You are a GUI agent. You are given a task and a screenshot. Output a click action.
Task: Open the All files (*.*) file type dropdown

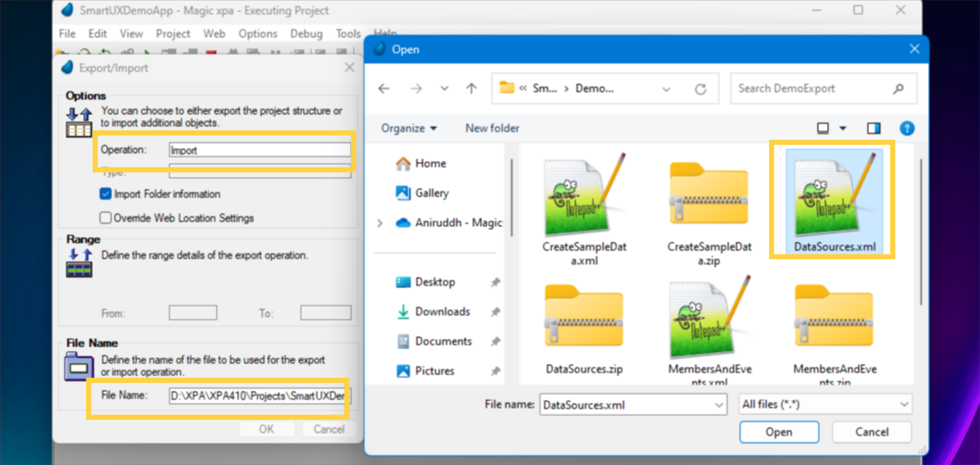pos(825,404)
